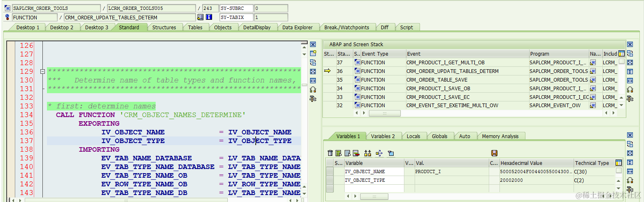This screenshot has height=202, width=644.
Task: Close the source code editor tool
Action: 313,44
